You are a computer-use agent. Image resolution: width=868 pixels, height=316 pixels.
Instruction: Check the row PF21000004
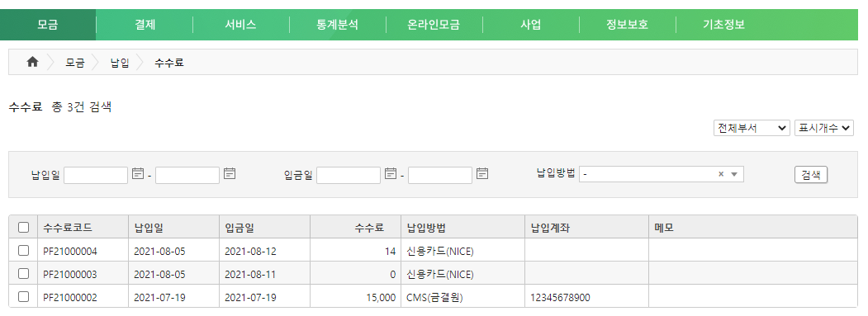[x=23, y=251]
